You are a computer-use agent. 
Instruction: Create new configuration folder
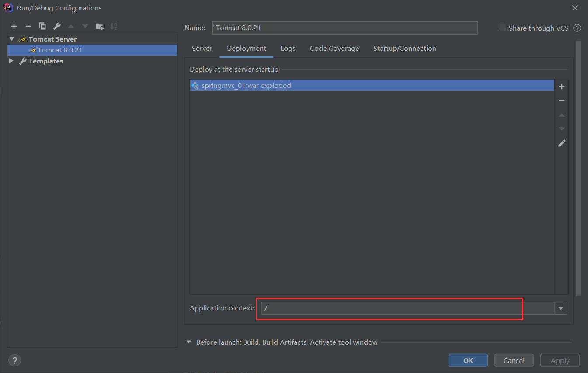(x=100, y=26)
